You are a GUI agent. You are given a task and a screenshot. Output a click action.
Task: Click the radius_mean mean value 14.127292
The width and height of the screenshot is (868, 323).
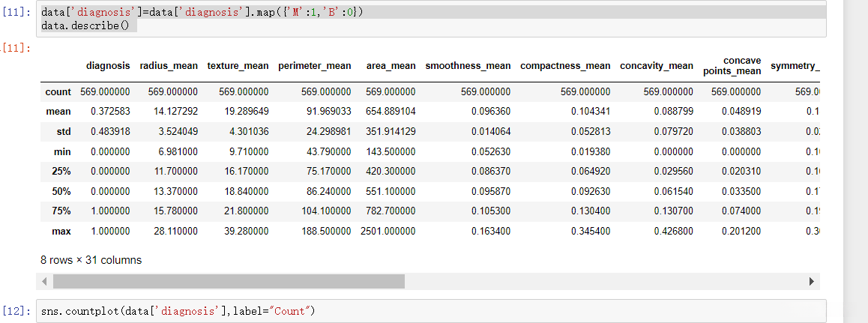175,112
